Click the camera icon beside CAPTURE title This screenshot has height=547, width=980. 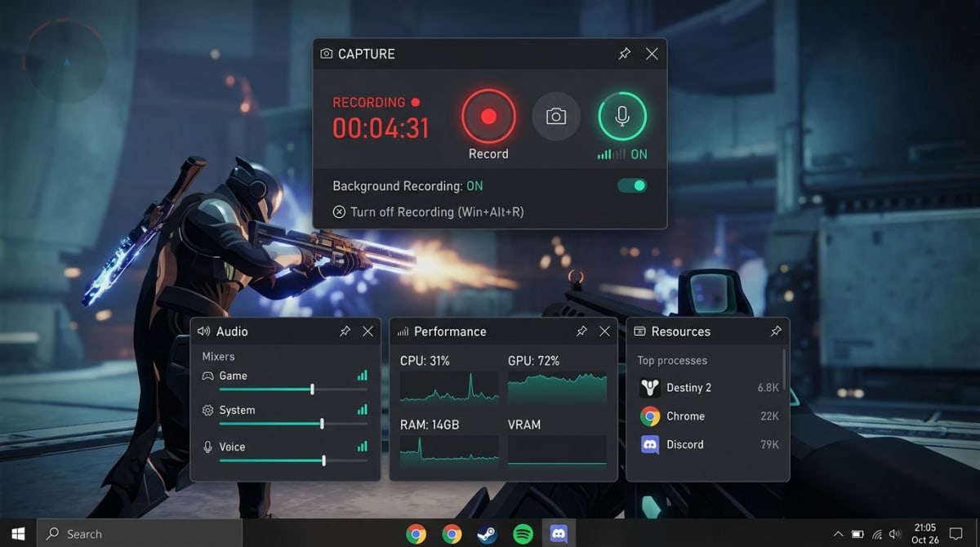327,54
